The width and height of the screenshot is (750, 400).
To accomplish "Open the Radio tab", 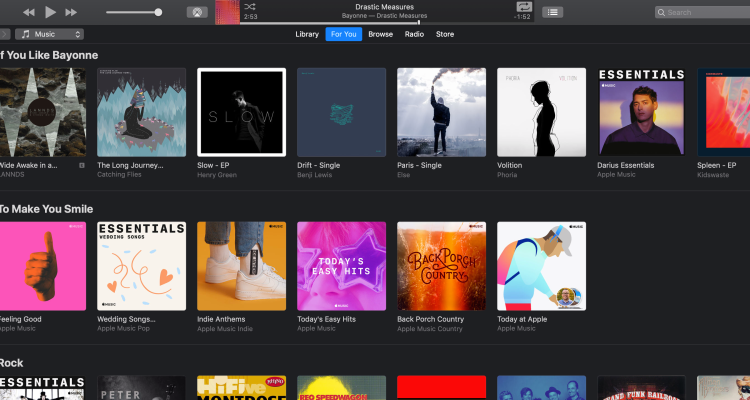I will pyautogui.click(x=414, y=34).
